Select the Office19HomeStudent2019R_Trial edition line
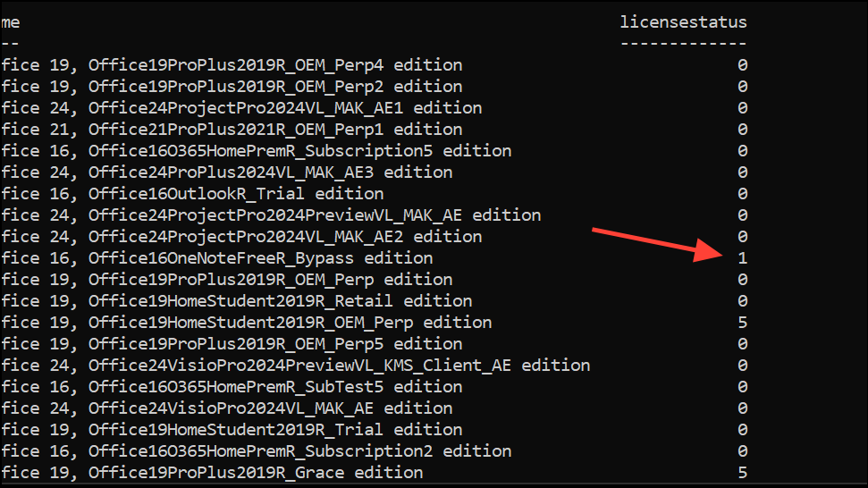 (274, 430)
